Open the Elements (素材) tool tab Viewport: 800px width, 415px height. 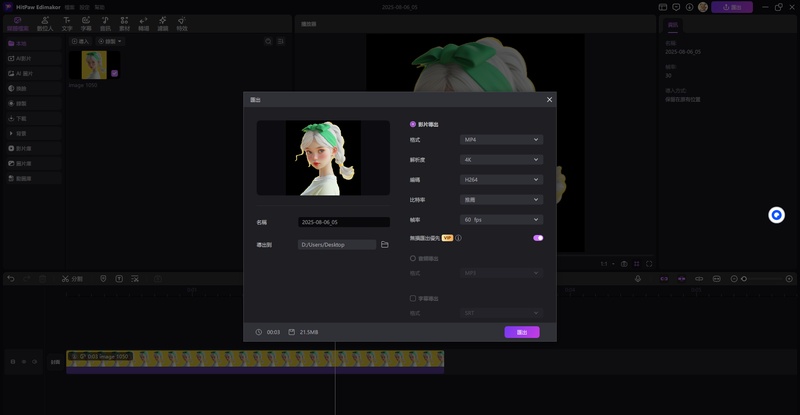(x=124, y=23)
